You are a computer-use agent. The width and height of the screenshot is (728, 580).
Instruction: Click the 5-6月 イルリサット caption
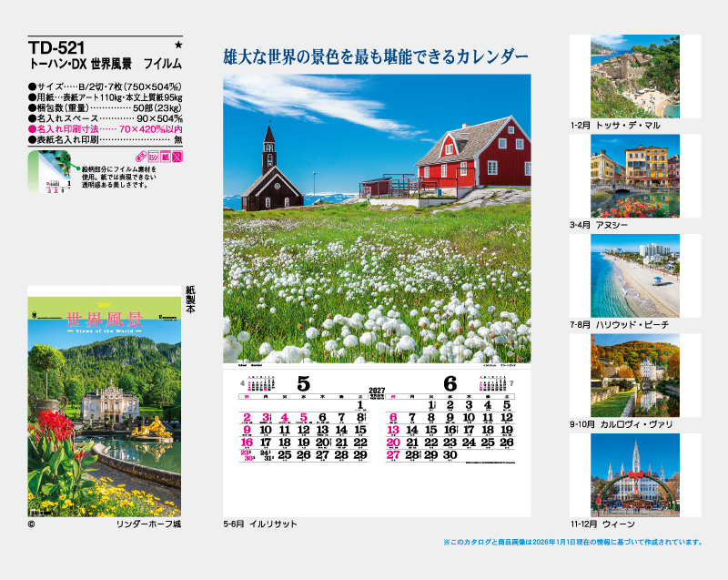260,524
